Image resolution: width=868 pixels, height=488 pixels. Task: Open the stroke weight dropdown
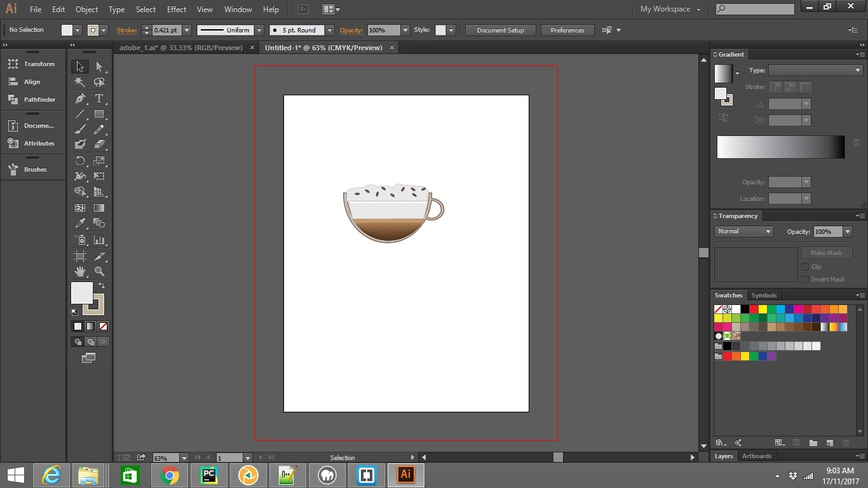tap(187, 30)
